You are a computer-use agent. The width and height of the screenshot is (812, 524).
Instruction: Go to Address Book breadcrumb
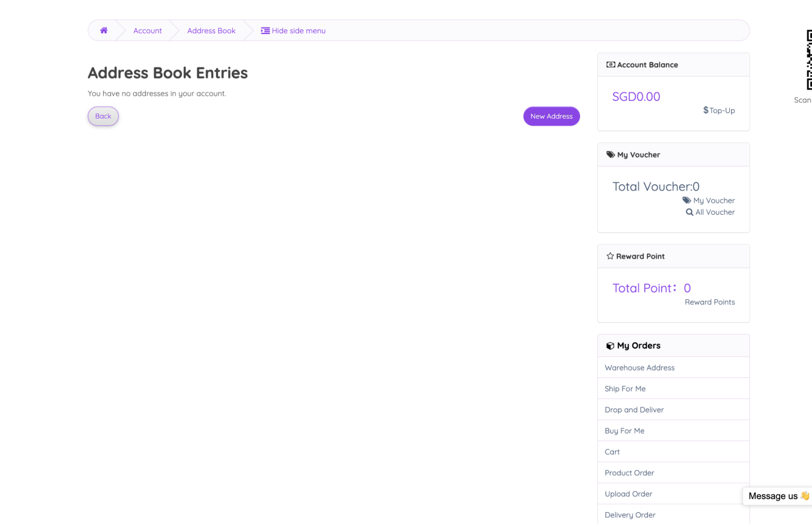(211, 31)
